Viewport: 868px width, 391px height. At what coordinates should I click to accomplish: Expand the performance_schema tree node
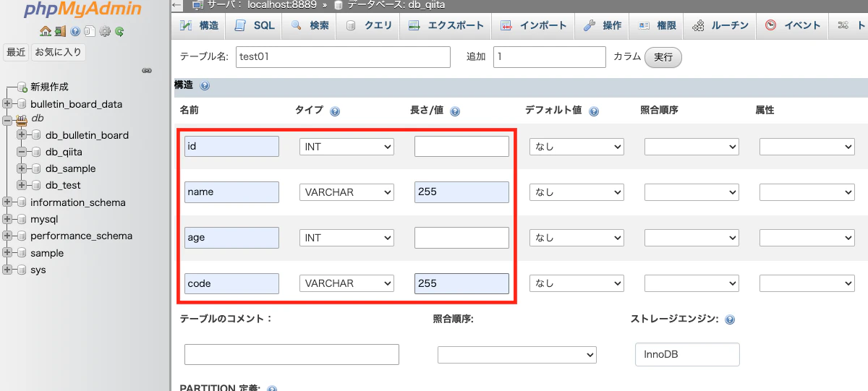coord(7,236)
